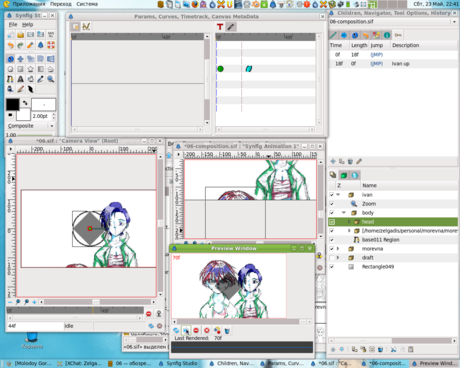Image resolution: width=460 pixels, height=368 pixels.
Task: Click the red T icon above timetrack
Action: tap(220, 27)
